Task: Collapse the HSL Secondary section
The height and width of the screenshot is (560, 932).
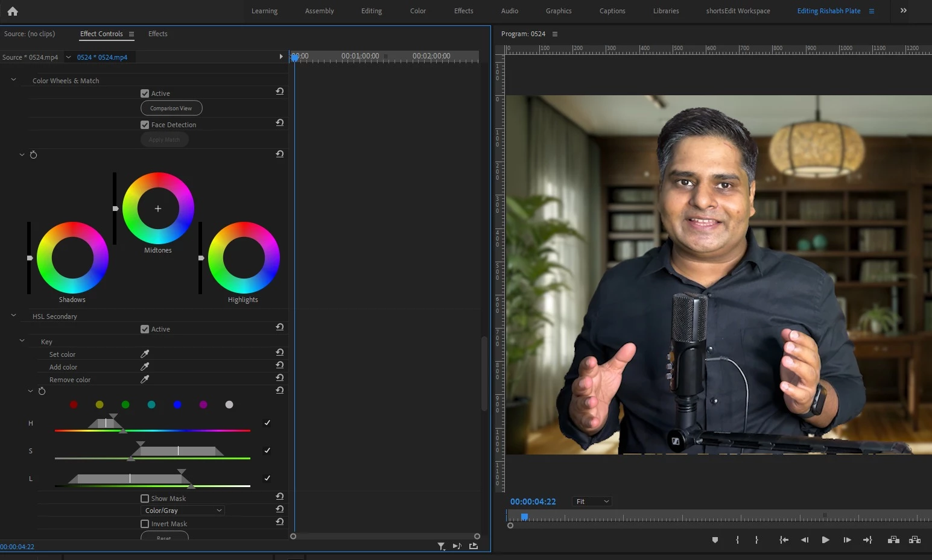Action: 13,315
